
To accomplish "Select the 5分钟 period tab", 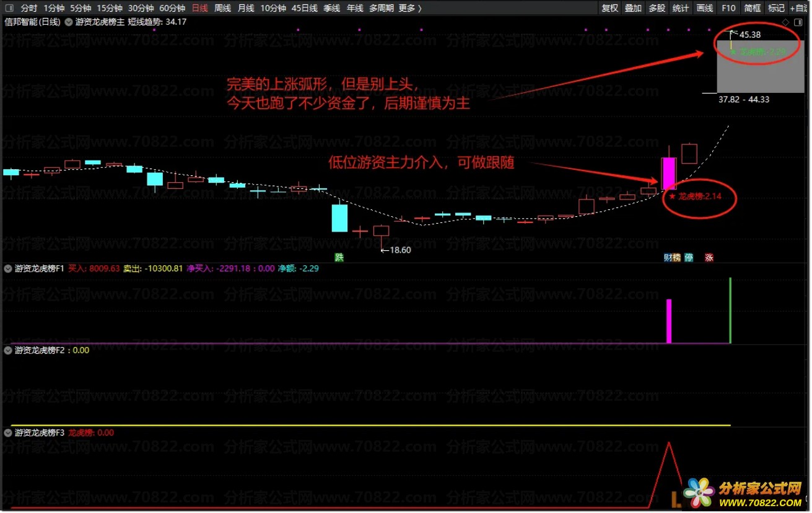I will tap(80, 8).
